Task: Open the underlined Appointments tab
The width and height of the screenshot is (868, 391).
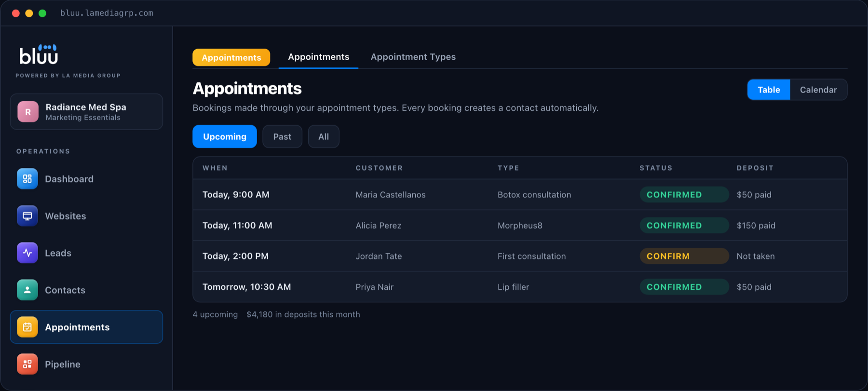Action: click(x=319, y=57)
